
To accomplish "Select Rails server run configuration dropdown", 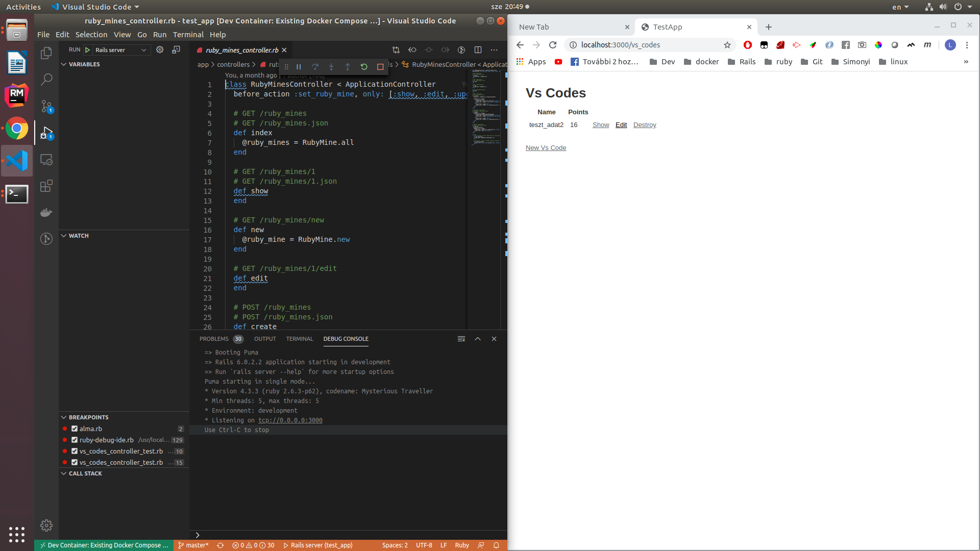I will [x=122, y=49].
